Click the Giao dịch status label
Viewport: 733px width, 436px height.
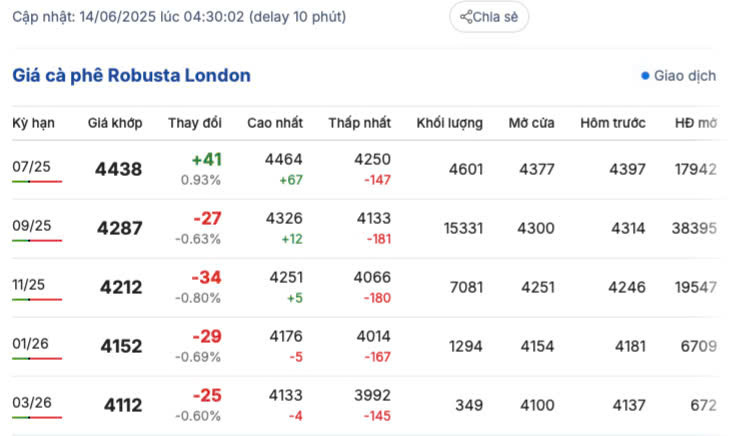pyautogui.click(x=685, y=76)
